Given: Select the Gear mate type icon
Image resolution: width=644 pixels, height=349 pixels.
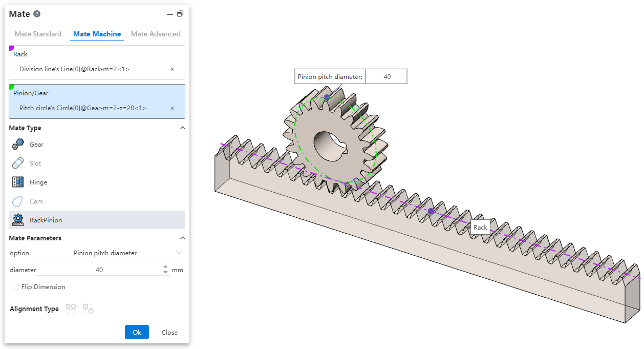Looking at the screenshot, I should click(x=18, y=145).
